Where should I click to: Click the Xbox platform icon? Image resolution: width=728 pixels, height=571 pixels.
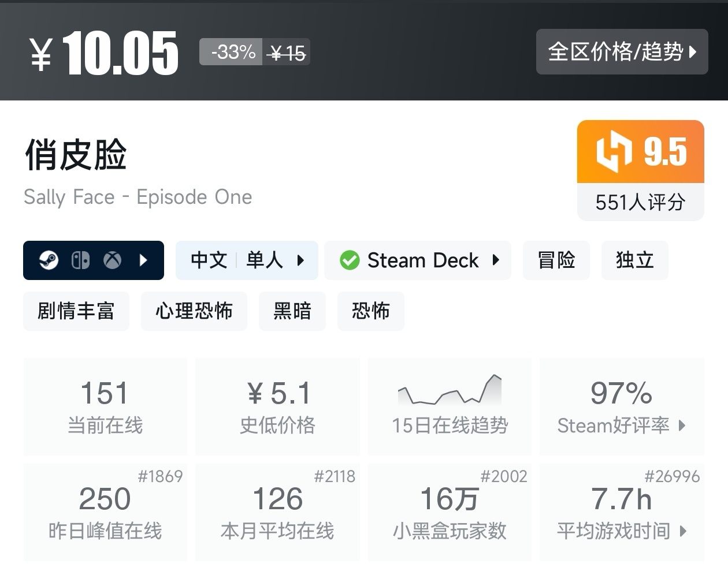point(112,260)
